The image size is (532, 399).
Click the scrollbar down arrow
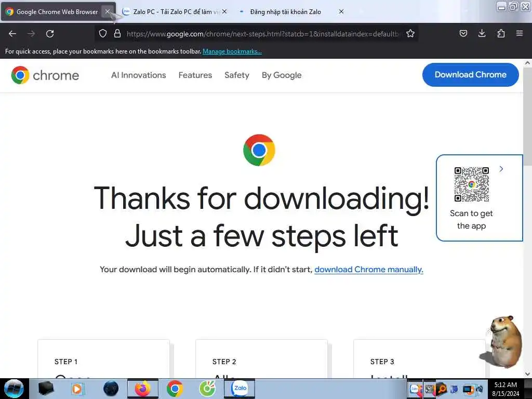coord(527,374)
